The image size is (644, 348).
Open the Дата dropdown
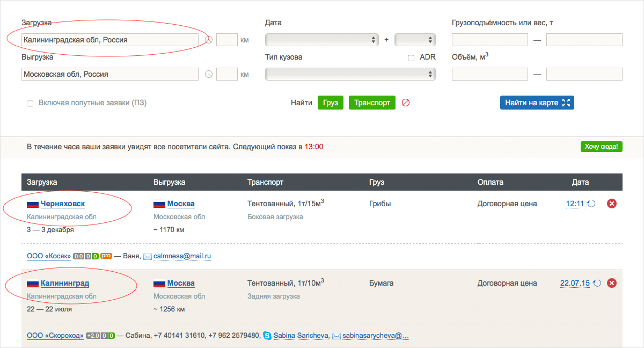click(321, 40)
